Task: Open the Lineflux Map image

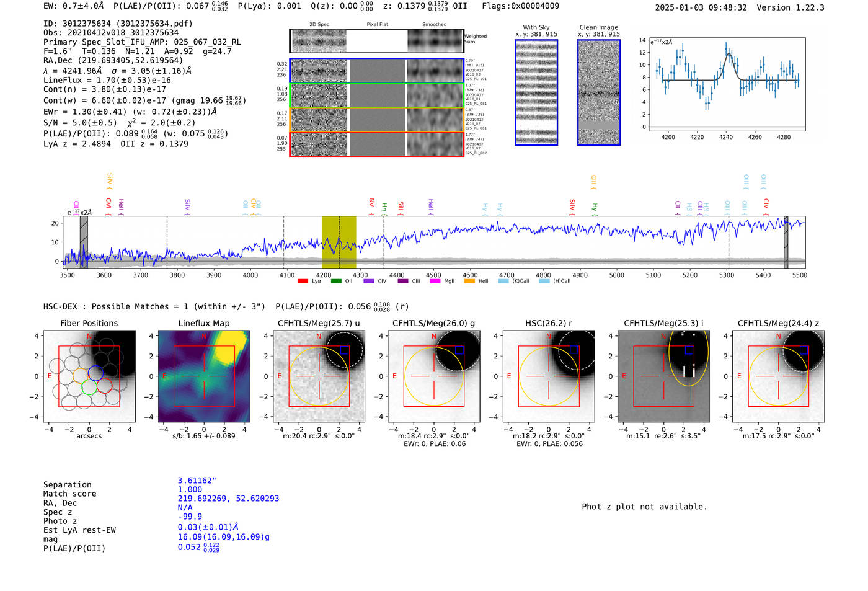Action: pos(204,376)
